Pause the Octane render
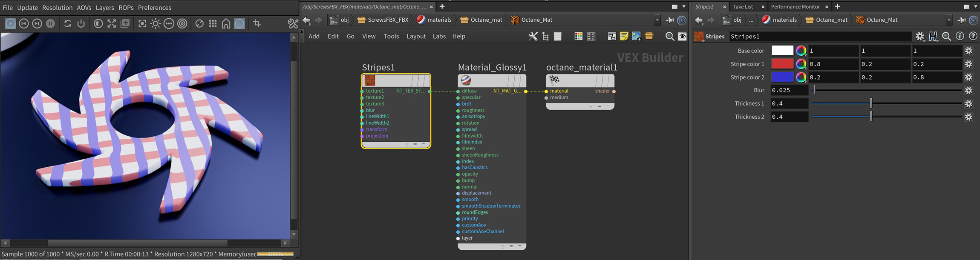The image size is (980, 260). tap(50, 24)
